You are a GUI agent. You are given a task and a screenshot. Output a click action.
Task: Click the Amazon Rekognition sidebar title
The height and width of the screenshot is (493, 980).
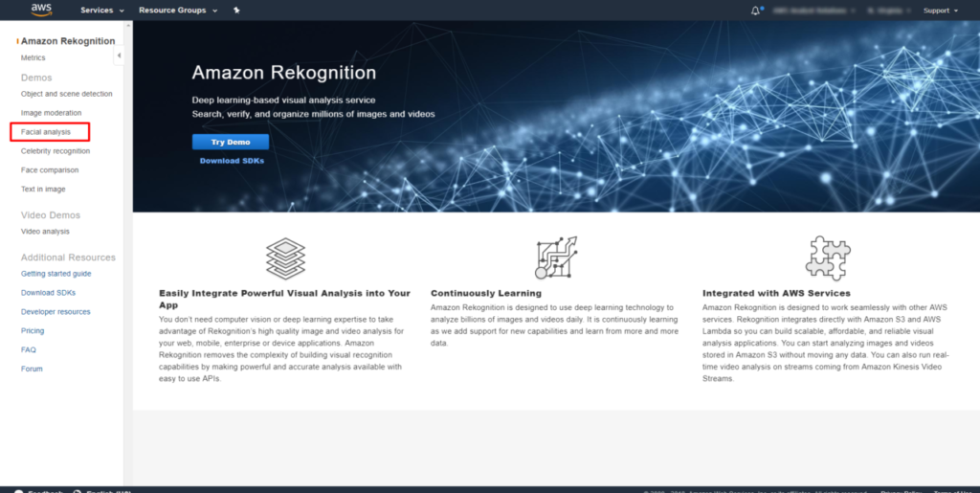[68, 40]
